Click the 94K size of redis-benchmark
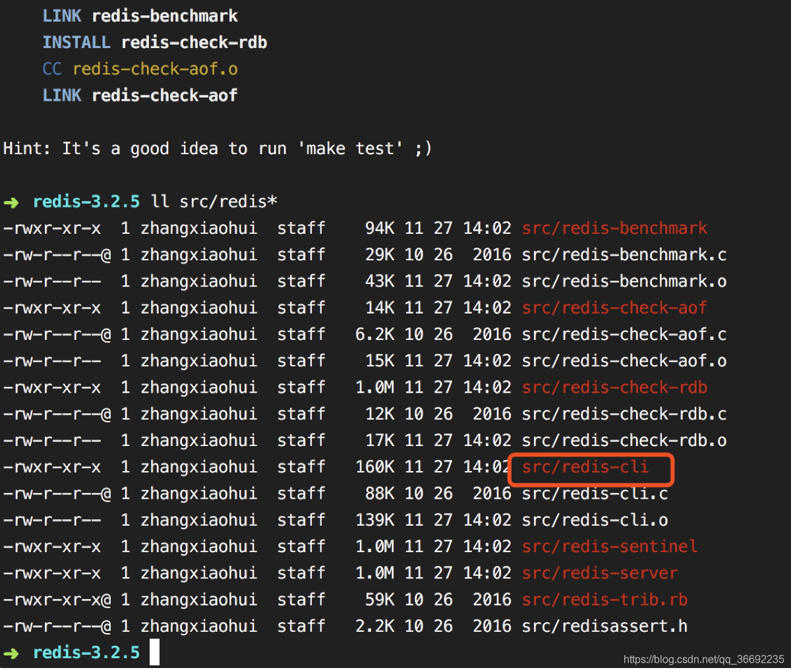The width and height of the screenshot is (791, 672). 380,229
